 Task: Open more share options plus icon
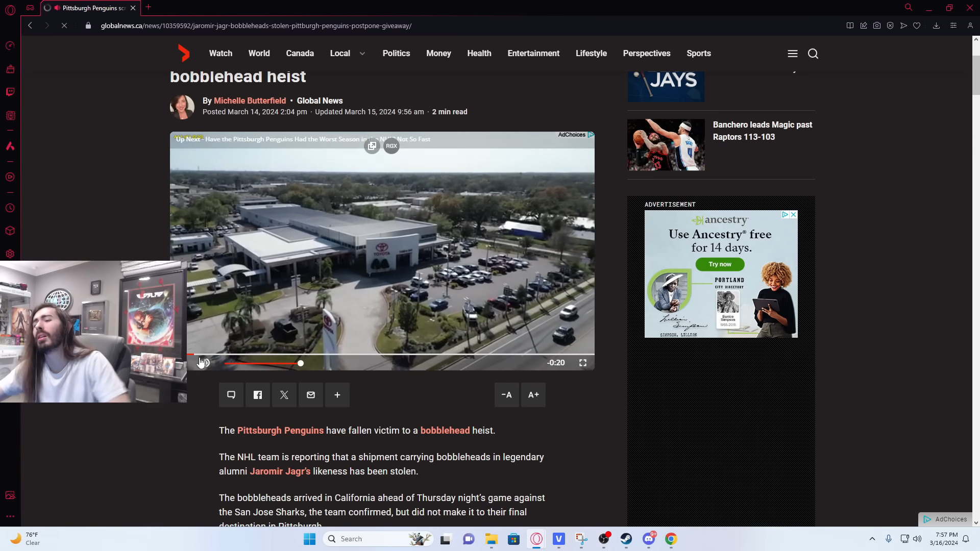tap(337, 395)
